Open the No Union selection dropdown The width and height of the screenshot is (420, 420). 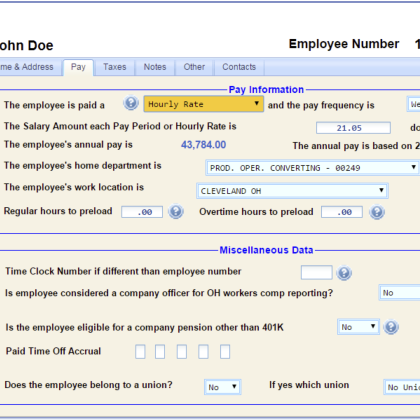pos(402,387)
